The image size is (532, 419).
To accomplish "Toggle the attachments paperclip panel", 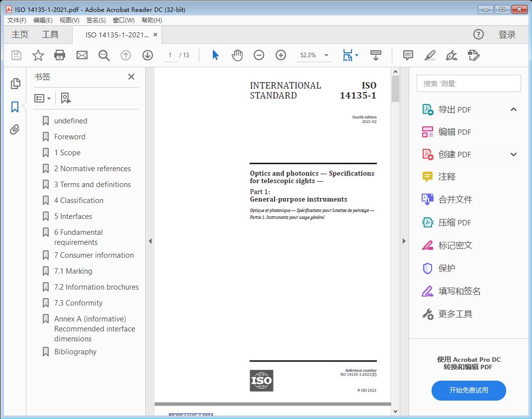I will coord(15,130).
